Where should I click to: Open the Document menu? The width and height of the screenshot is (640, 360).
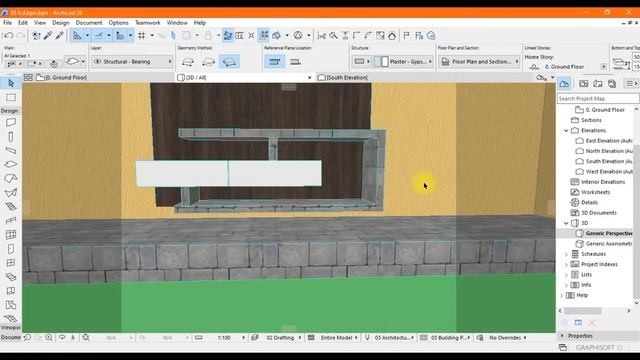click(x=89, y=23)
